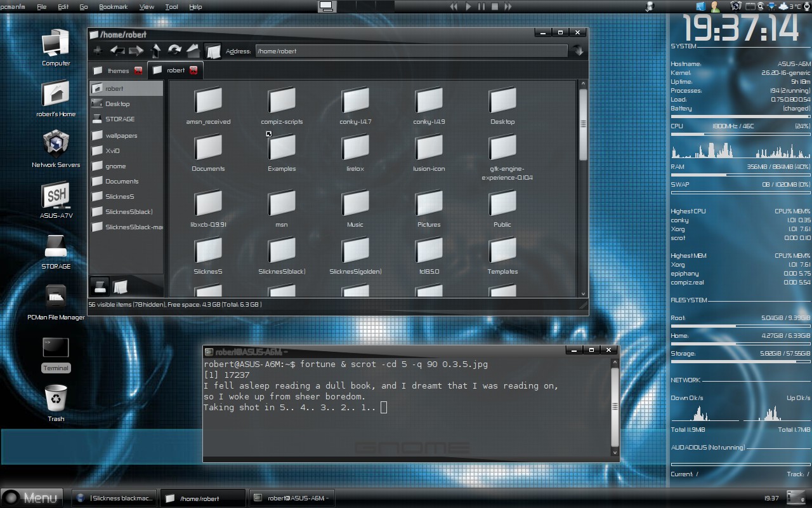Open the Edit menu

pyautogui.click(x=63, y=6)
